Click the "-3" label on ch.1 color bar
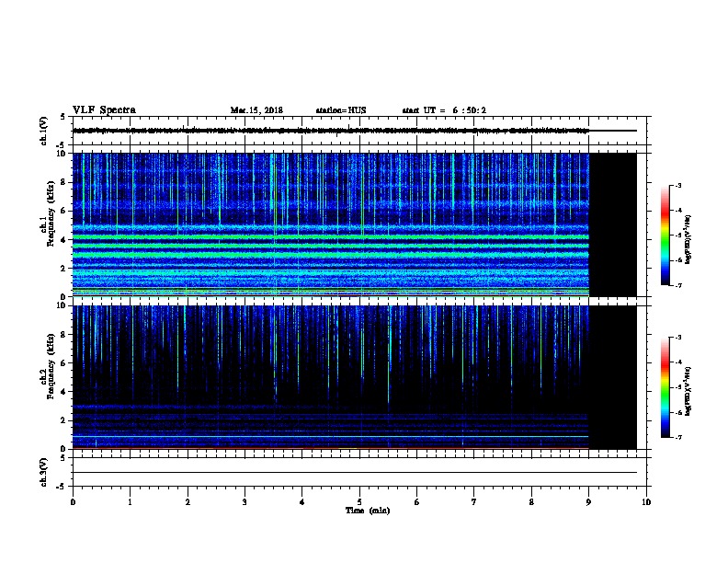The height and width of the screenshot is (563, 728). [678, 185]
